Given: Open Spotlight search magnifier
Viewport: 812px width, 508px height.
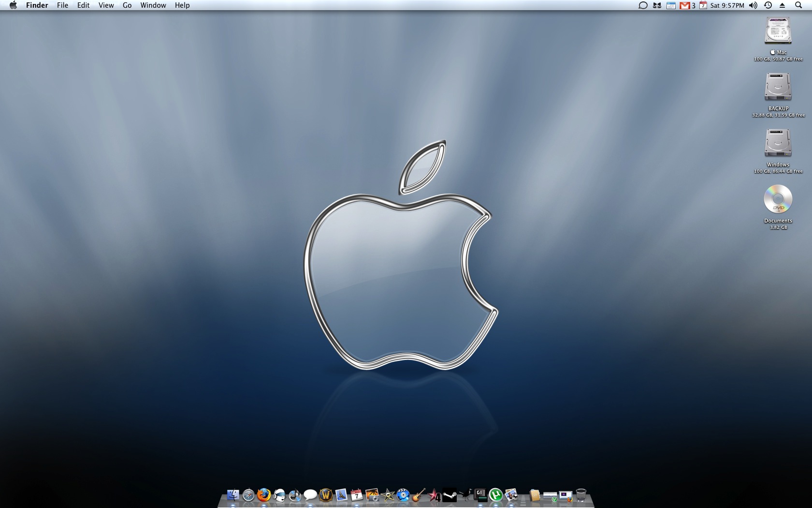Looking at the screenshot, I should tap(798, 5).
